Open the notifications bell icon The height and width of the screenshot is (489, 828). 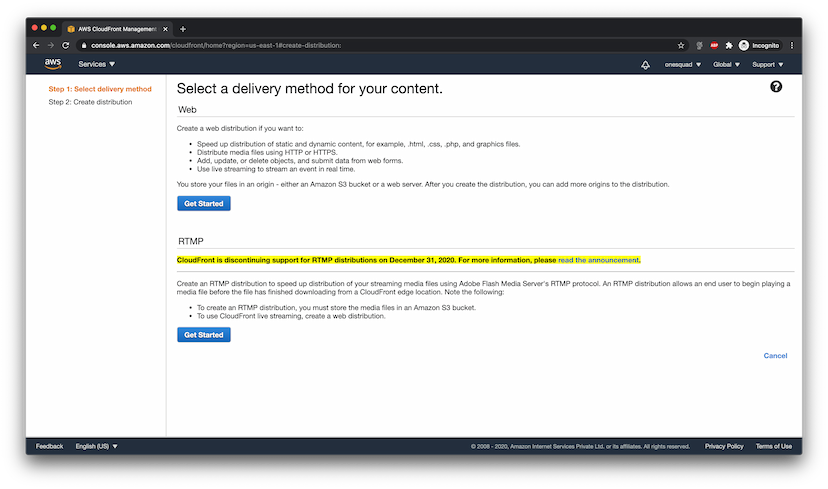[x=645, y=65]
